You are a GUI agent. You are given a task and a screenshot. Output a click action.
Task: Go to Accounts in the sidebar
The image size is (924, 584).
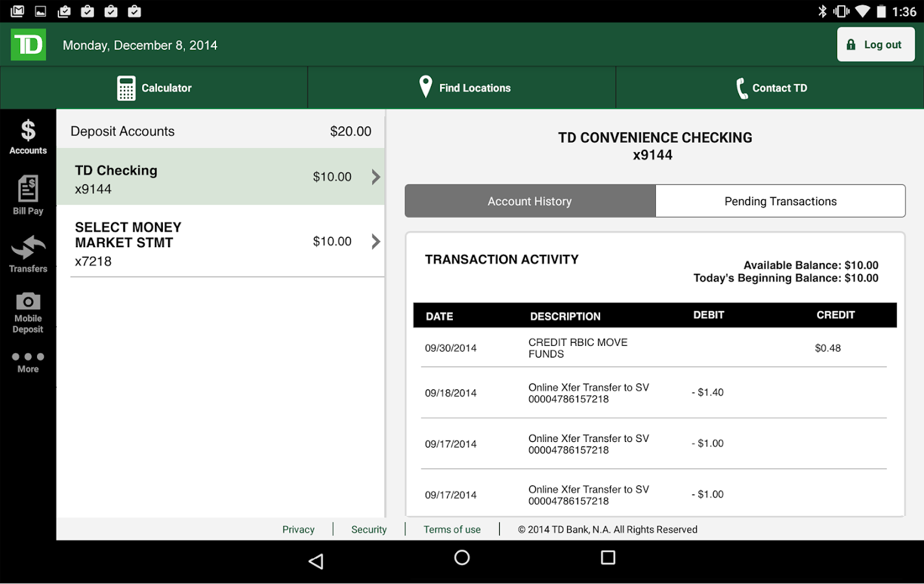tap(28, 137)
